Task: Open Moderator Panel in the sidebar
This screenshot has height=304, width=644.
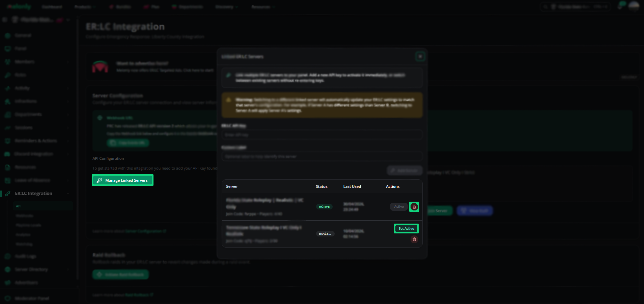Action: pos(32,299)
